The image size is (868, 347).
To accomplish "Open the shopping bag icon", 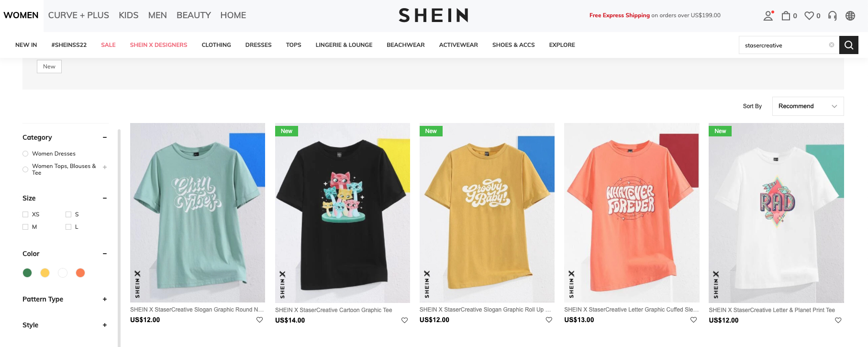I will [x=786, y=16].
